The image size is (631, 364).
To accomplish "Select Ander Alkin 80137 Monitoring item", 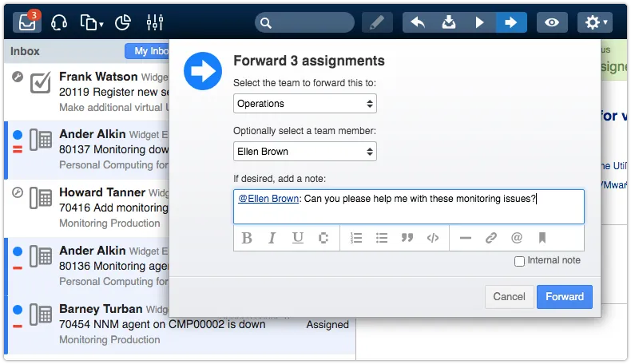I will click(87, 149).
